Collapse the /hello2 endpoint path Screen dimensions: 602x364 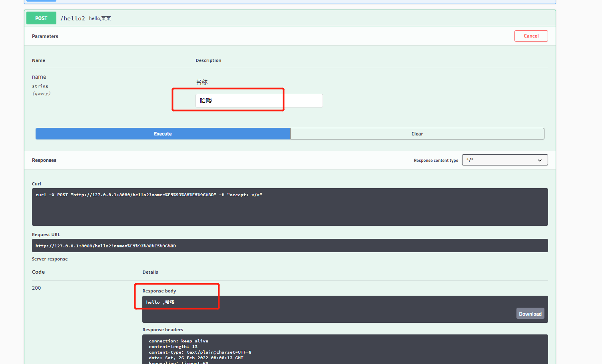coord(72,18)
